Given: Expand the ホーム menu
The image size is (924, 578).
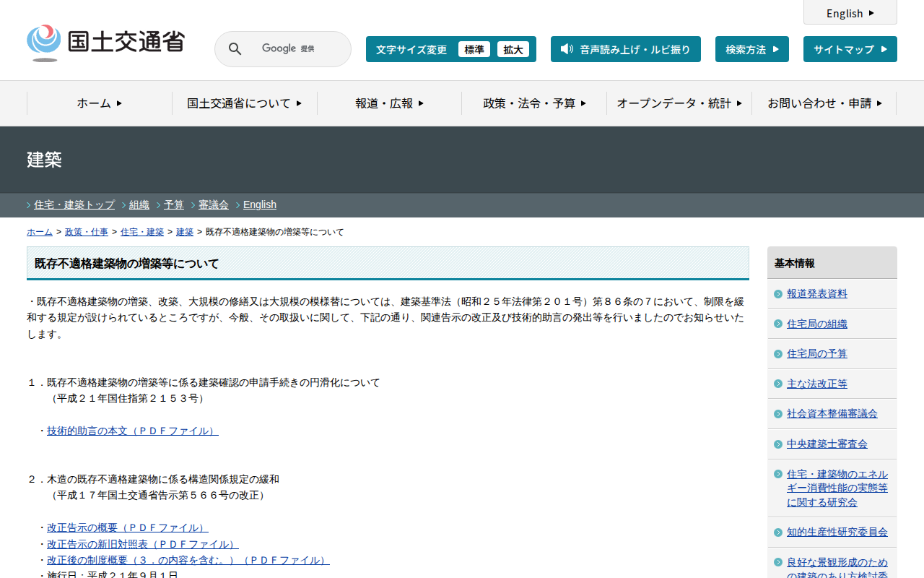Looking at the screenshot, I should point(100,103).
